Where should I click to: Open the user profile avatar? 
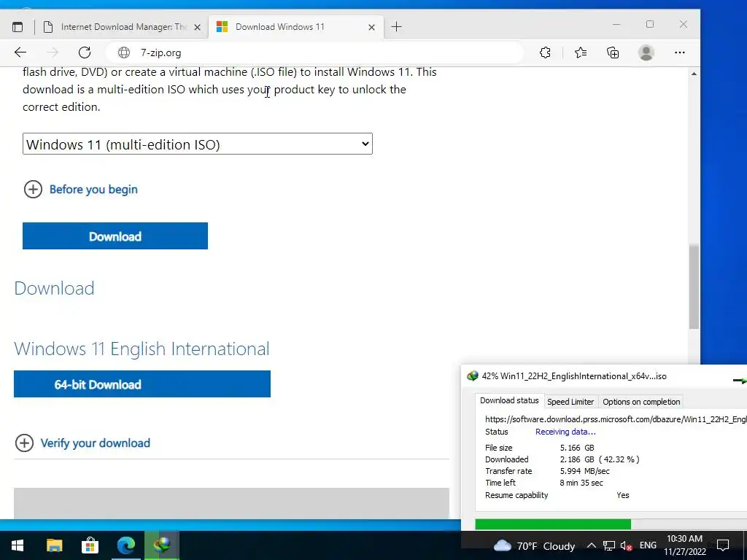click(646, 52)
